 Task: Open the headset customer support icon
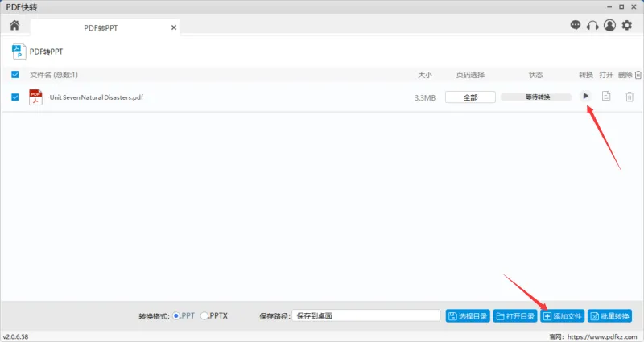(592, 26)
